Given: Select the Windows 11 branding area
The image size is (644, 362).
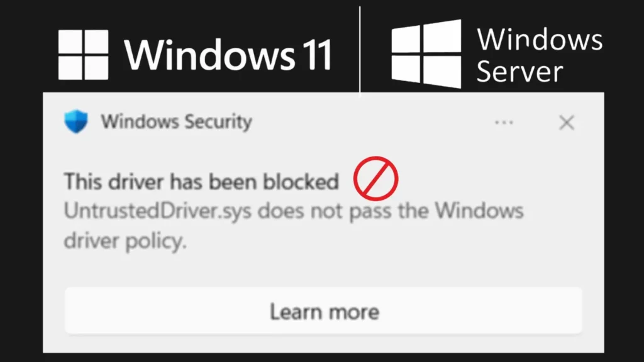Looking at the screenshot, I should click(x=195, y=53).
